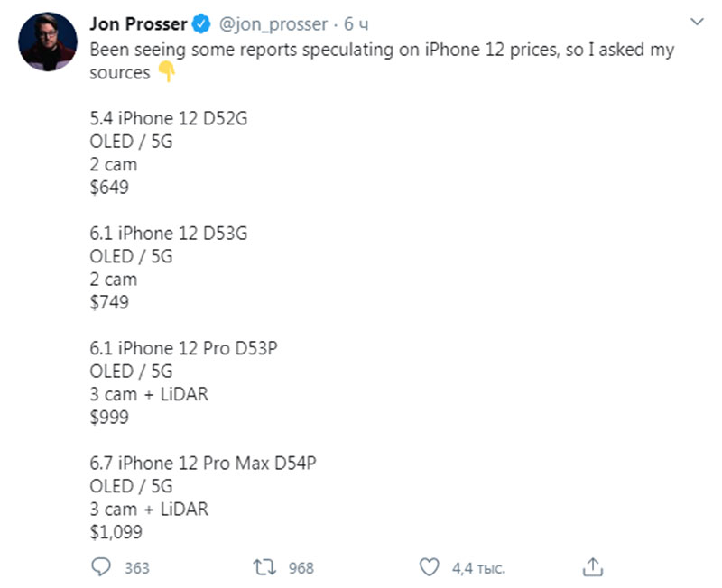The image size is (722, 588).
Task: Click the reply speech bubble icon
Action: click(x=101, y=567)
